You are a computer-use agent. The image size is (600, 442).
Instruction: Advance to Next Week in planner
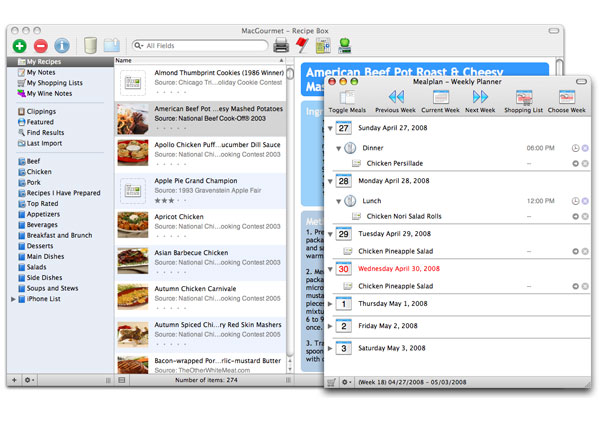coord(480,102)
